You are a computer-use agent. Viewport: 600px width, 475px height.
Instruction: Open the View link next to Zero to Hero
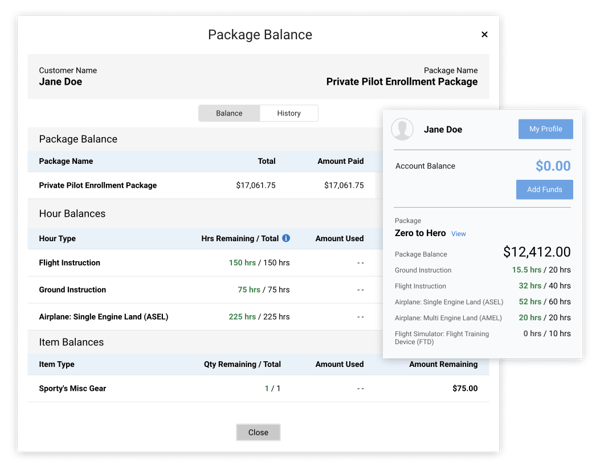click(458, 234)
